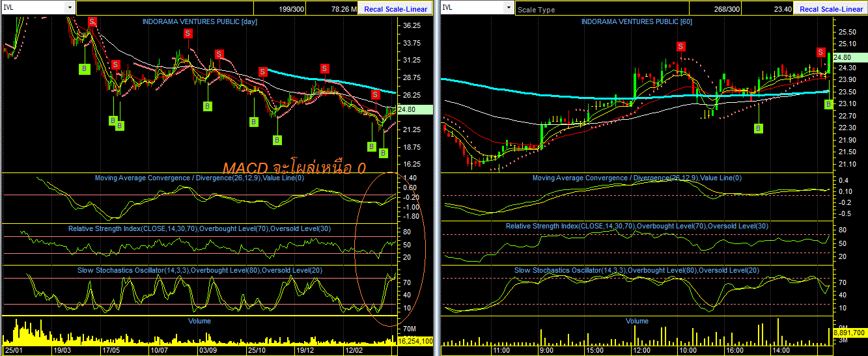Click the 15:00 time label
Image resolution: width=868 pixels, height=356 pixels.
596,350
